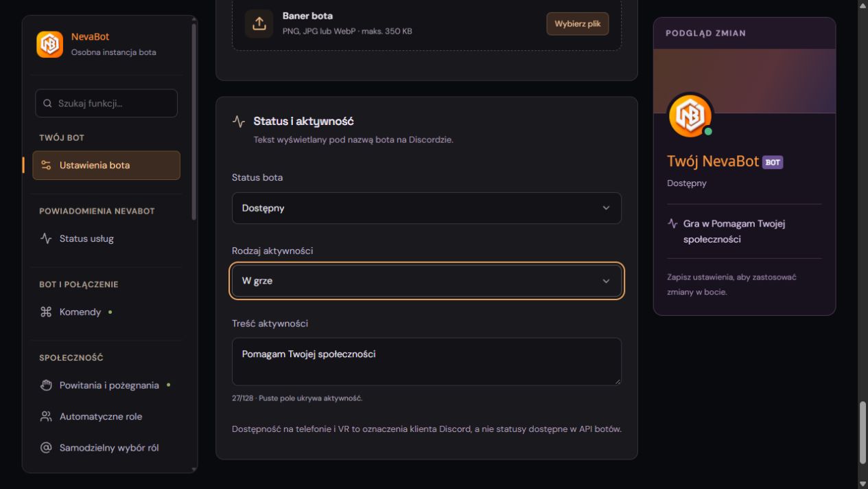Click the NevaBot logo icon in sidebar
This screenshot has width=868, height=489.
click(49, 45)
